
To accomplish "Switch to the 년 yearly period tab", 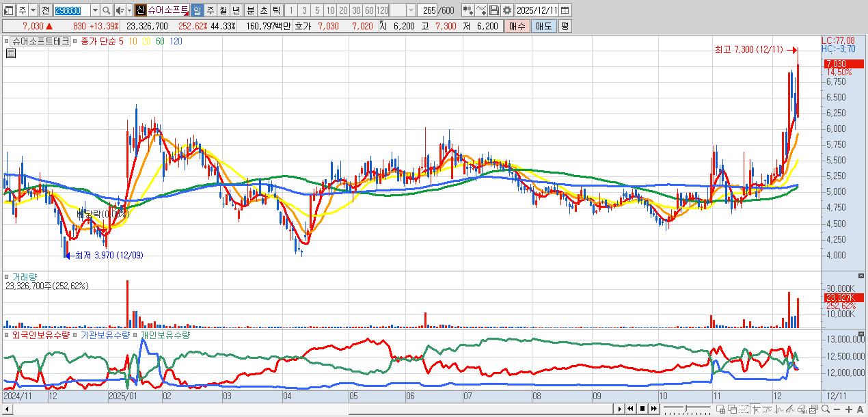I will 236,10.
